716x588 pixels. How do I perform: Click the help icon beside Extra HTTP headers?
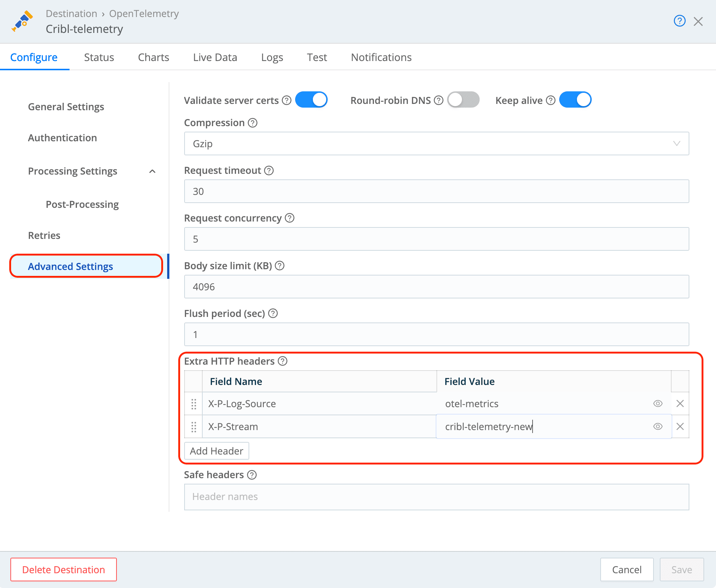pos(283,361)
